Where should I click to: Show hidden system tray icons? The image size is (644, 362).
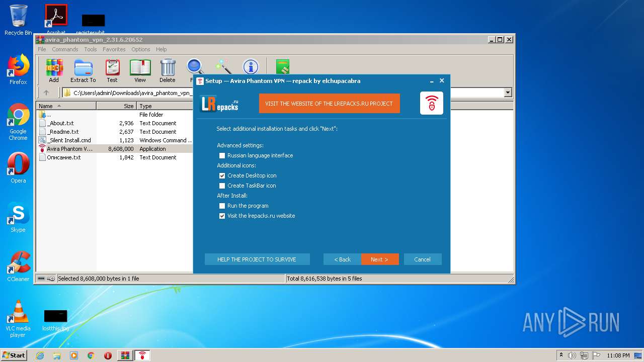pos(561,355)
